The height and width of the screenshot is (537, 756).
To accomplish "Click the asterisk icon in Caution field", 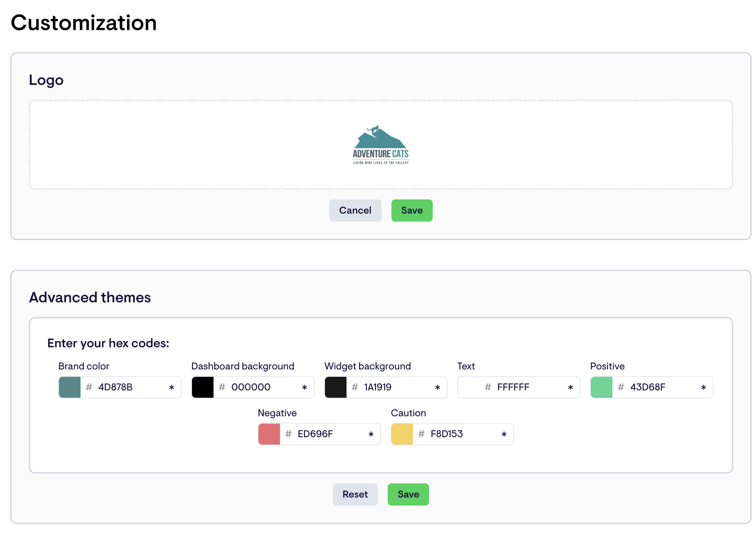I will [504, 435].
